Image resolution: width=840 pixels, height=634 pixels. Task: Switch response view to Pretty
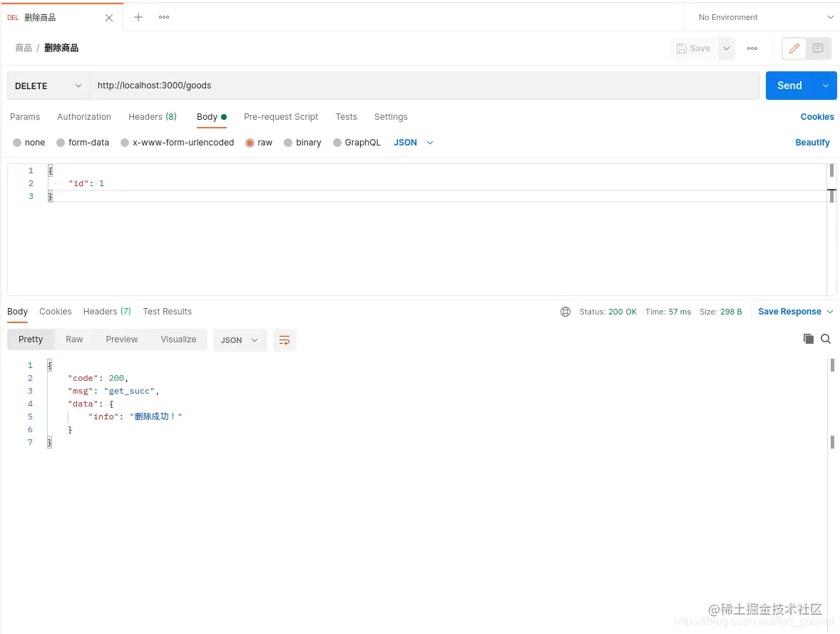31,339
